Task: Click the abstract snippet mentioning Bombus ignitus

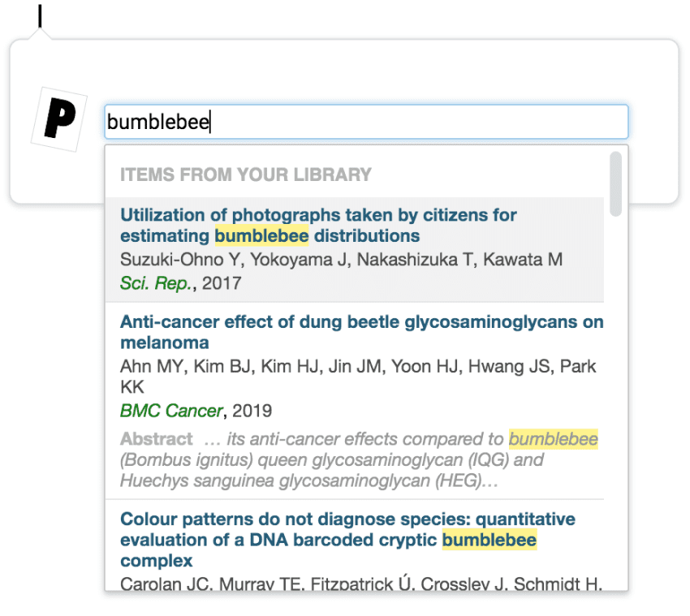Action: [x=331, y=460]
